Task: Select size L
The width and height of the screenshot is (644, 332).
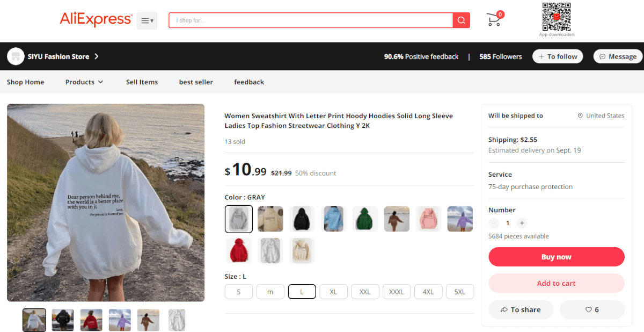Action: click(302, 292)
